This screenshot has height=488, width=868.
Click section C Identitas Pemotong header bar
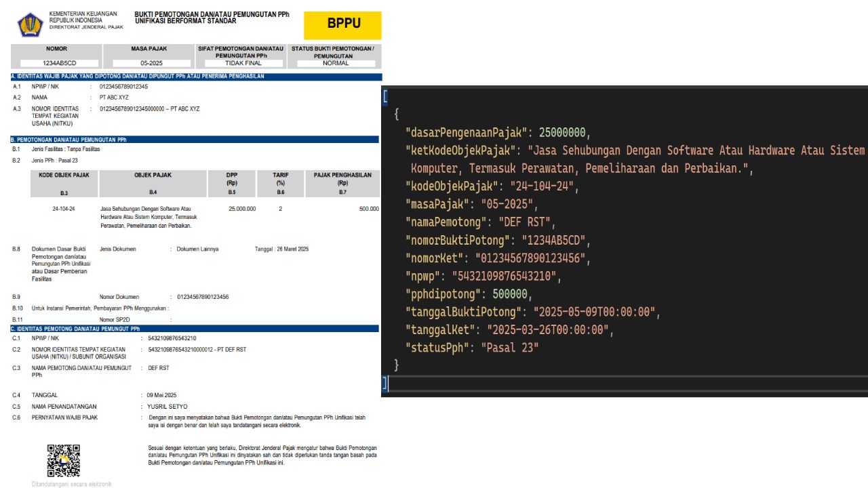coord(195,329)
